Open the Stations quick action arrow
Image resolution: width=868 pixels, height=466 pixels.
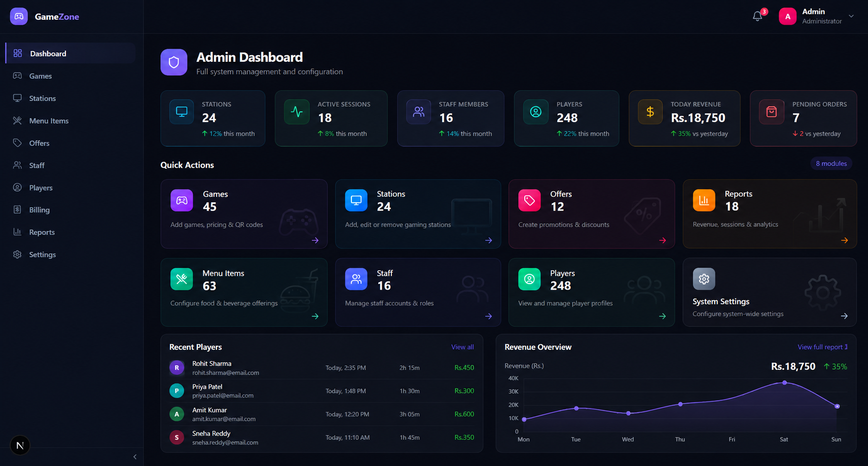(x=488, y=240)
